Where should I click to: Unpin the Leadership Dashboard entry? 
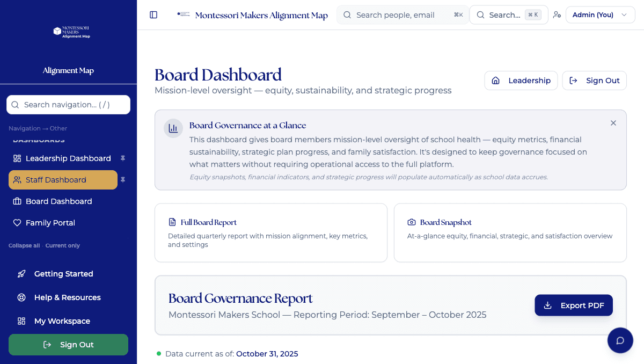coord(123,158)
